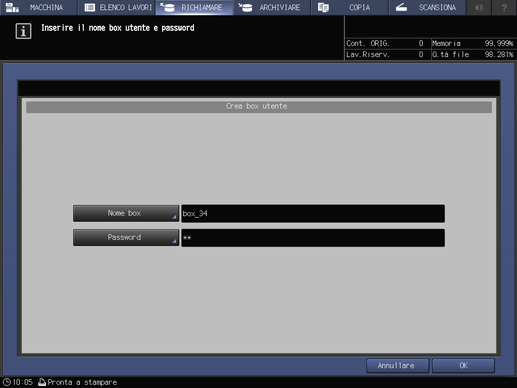The height and width of the screenshot is (388, 517).
Task: Open the MACCHINA tab
Action: (x=38, y=7)
